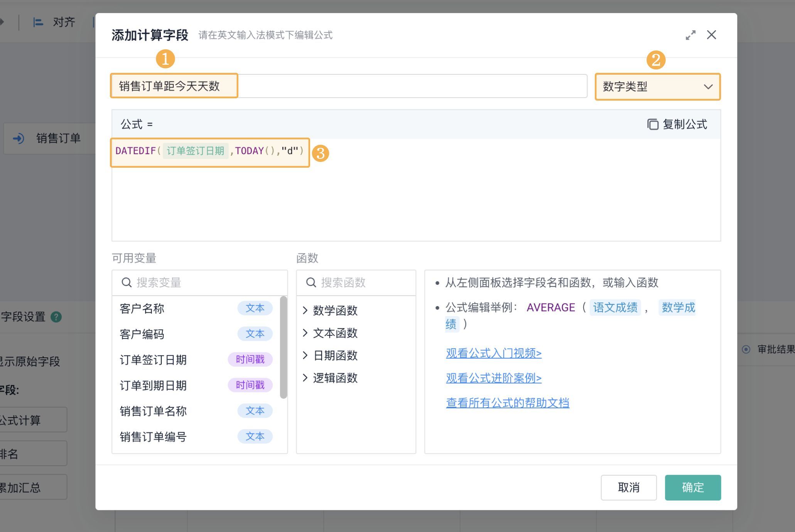795x532 pixels.
Task: Click the 销售订单 node arrow icon
Action: (19, 138)
